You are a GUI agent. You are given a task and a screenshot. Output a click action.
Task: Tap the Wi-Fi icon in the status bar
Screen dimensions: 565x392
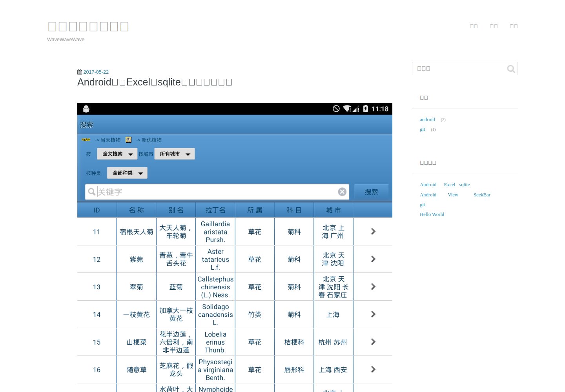tap(347, 109)
